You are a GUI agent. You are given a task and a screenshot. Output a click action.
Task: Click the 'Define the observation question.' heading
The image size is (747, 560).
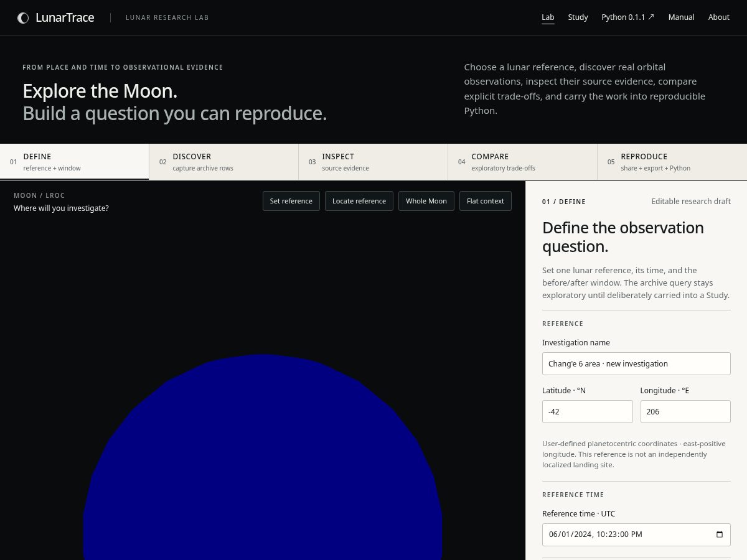point(623,237)
